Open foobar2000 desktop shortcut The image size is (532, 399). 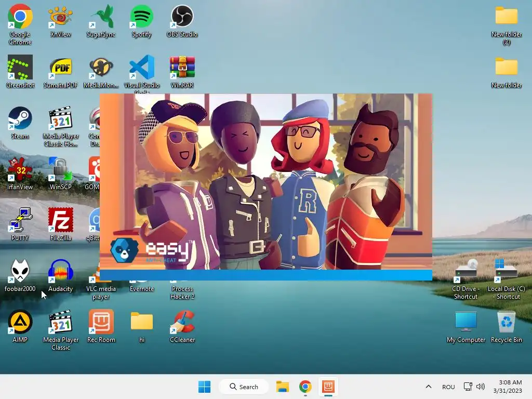(x=20, y=275)
